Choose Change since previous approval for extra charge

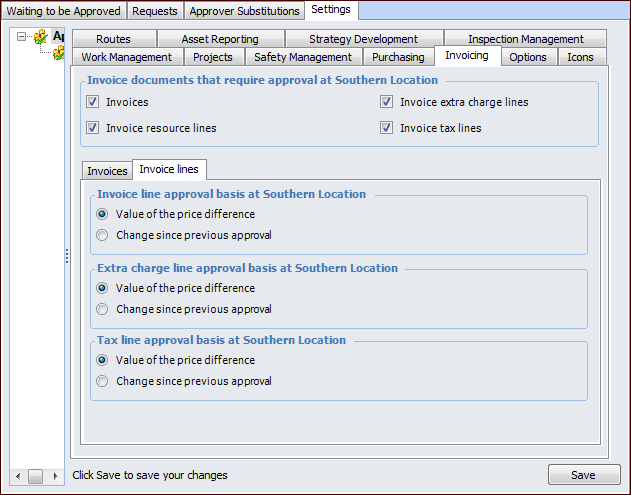[102, 310]
